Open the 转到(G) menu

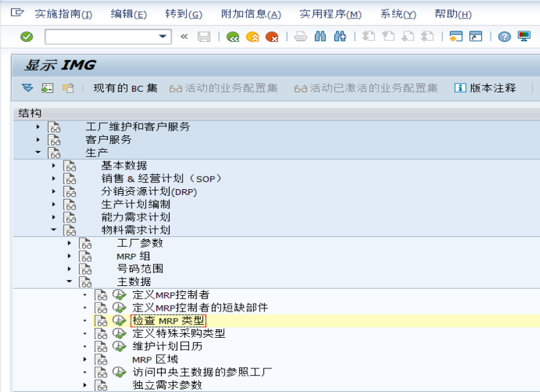coord(183,14)
